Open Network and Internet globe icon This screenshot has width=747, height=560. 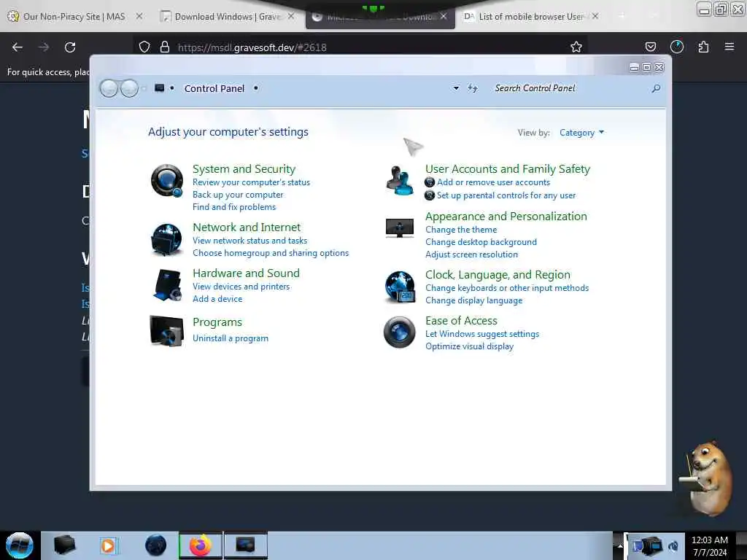click(x=167, y=239)
